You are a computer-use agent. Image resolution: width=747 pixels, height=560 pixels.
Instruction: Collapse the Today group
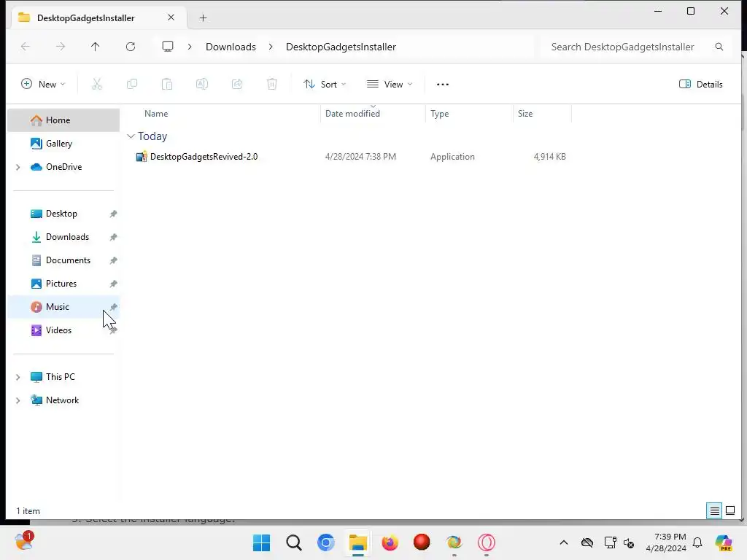(131, 136)
